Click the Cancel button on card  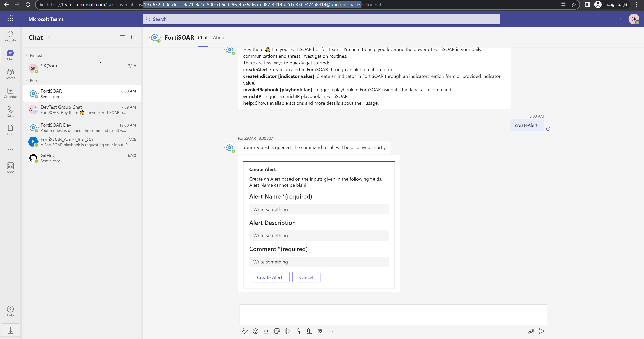click(306, 277)
